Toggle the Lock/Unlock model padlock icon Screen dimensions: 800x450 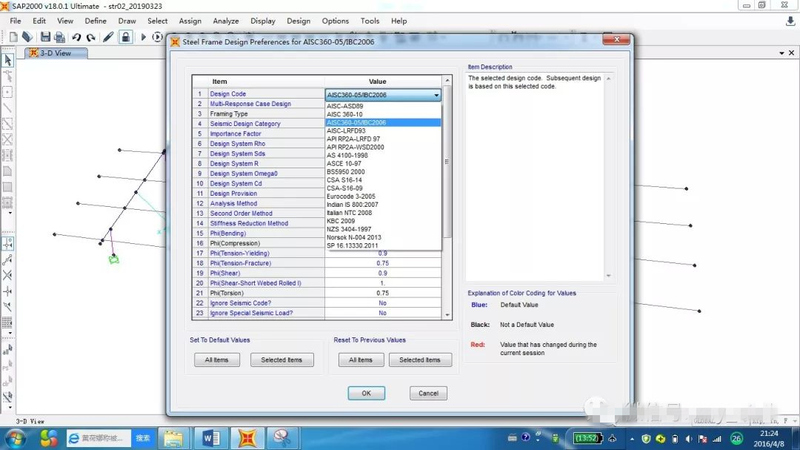pyautogui.click(x=126, y=37)
